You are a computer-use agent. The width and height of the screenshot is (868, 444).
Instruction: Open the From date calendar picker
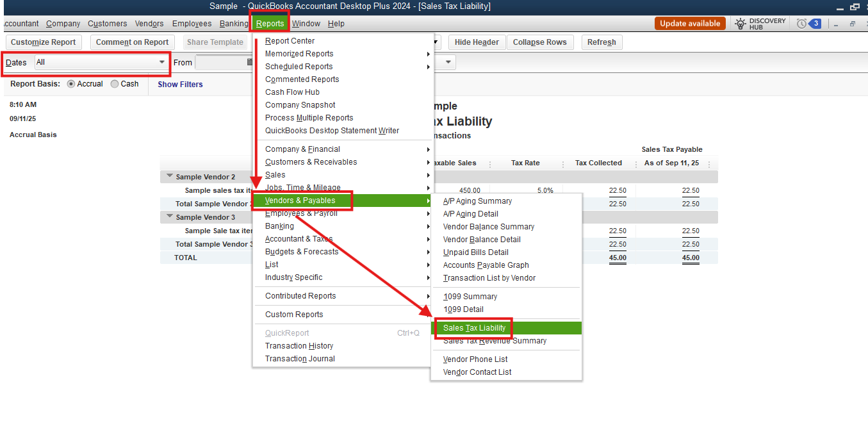(x=250, y=62)
